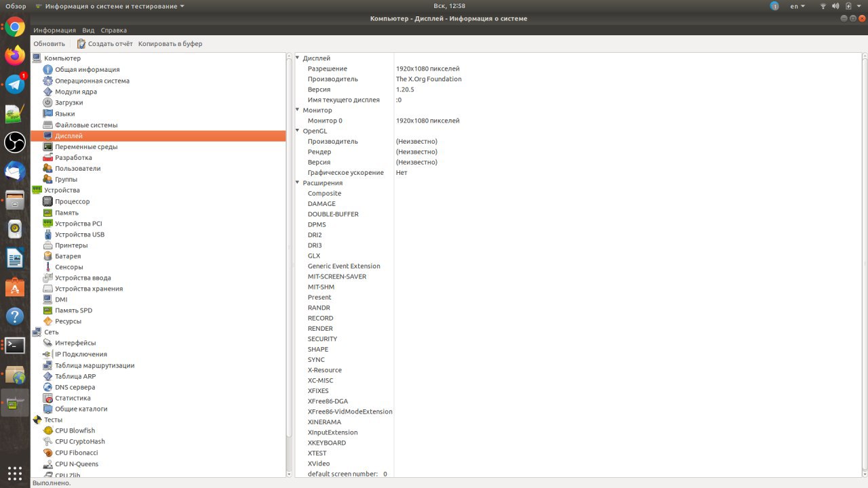The height and width of the screenshot is (488, 868).
Task: Open the Справка menu
Action: pos(113,30)
